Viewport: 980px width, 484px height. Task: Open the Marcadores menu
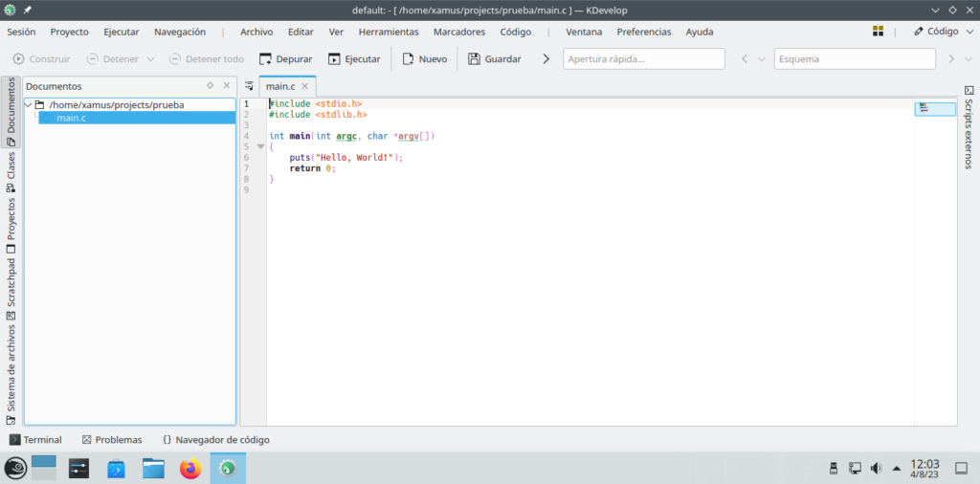(x=459, y=32)
